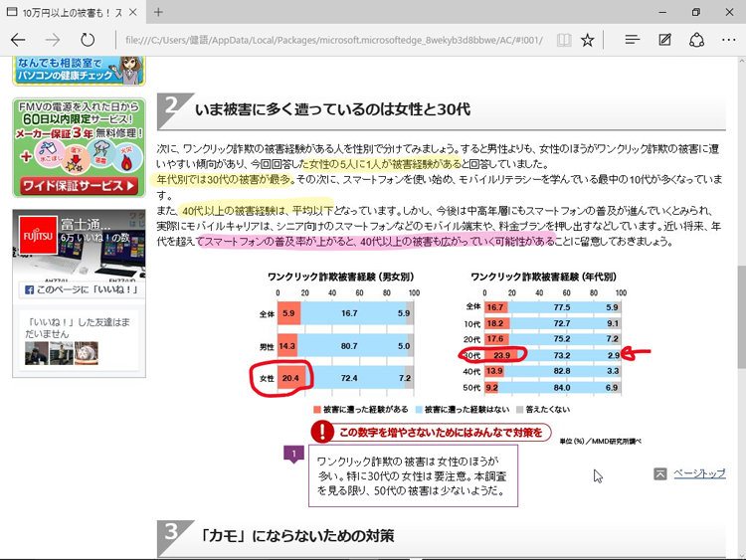This screenshot has width=746, height=560.
Task: Add page to favorites with star icon
Action: 588,40
